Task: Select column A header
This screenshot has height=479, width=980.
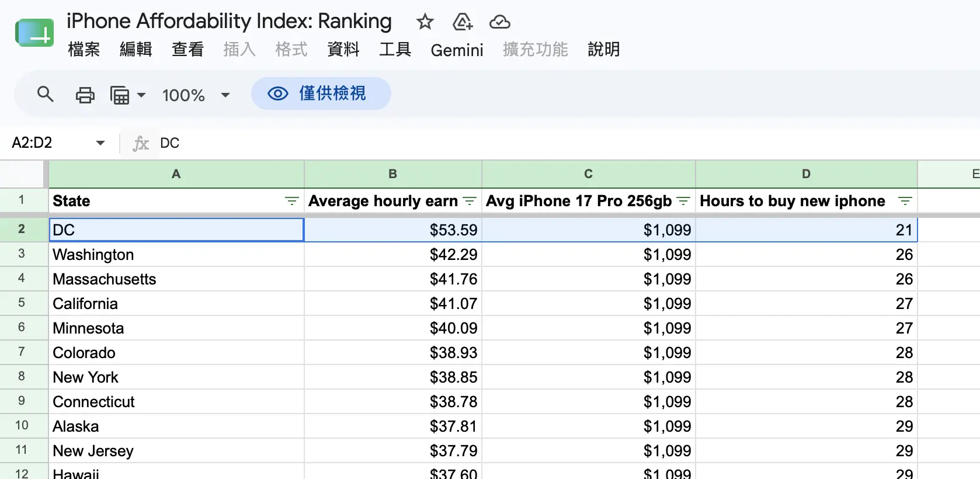Action: point(176,174)
